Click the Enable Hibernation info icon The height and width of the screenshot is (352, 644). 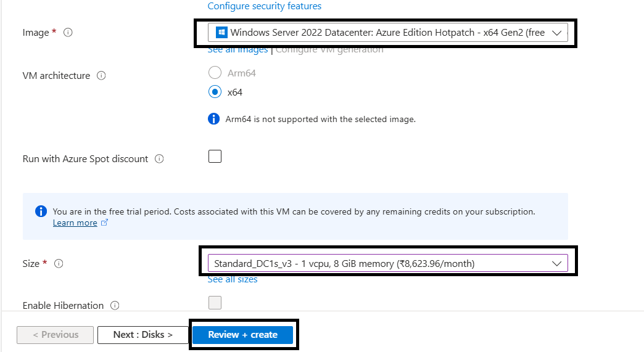[x=115, y=306]
